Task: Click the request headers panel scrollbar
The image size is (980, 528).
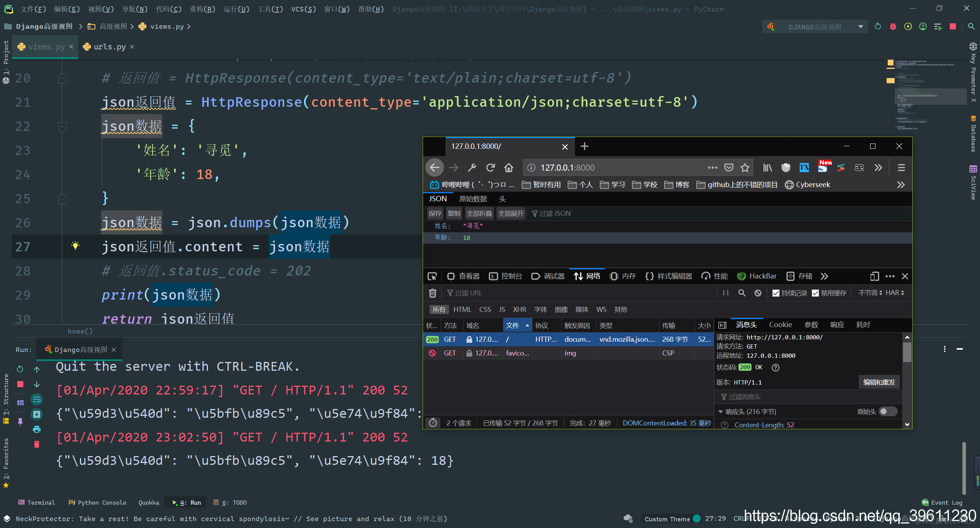Action: point(907,352)
